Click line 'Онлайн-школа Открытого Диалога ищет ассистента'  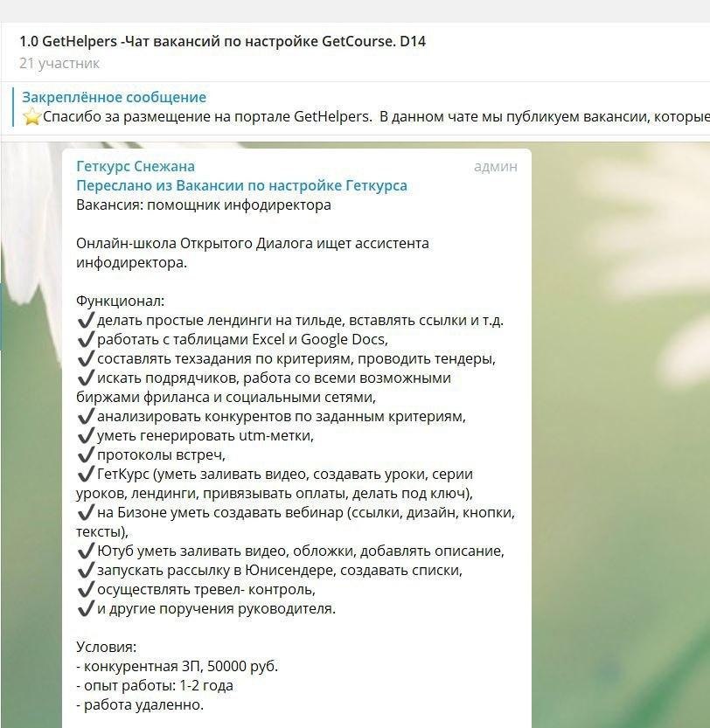[x=253, y=243]
